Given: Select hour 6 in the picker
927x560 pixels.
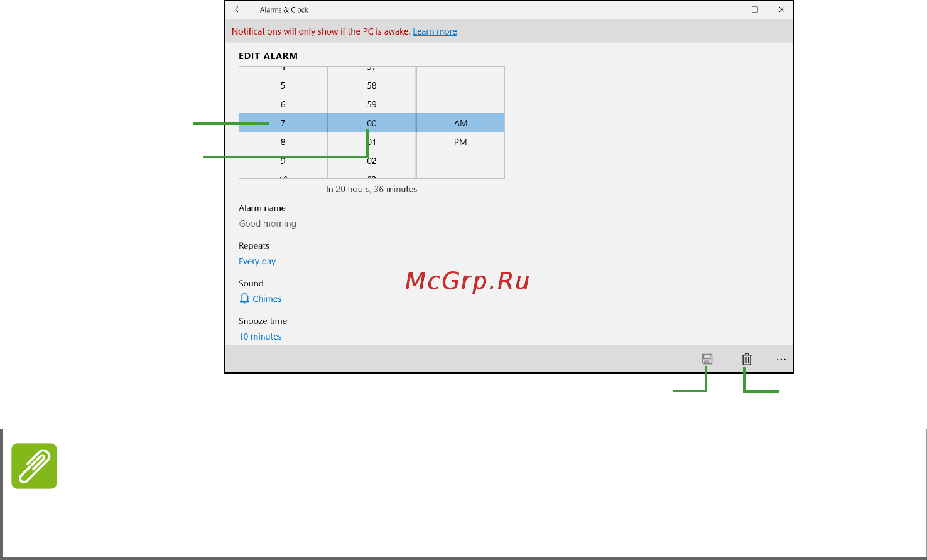Looking at the screenshot, I should click(283, 104).
